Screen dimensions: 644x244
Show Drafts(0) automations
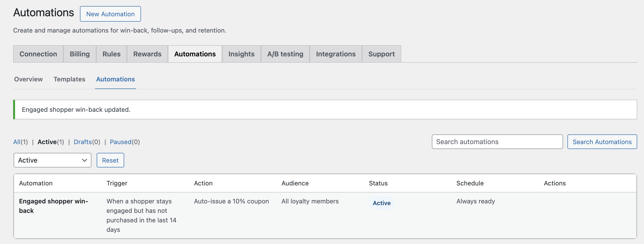[87, 142]
